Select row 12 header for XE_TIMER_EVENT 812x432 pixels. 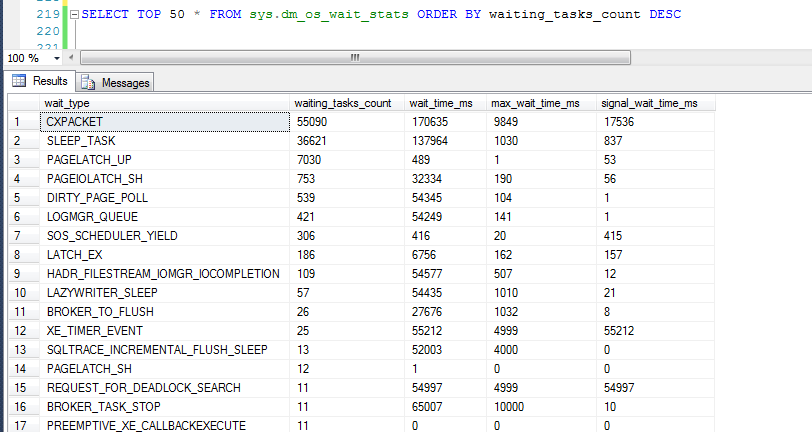(20, 330)
